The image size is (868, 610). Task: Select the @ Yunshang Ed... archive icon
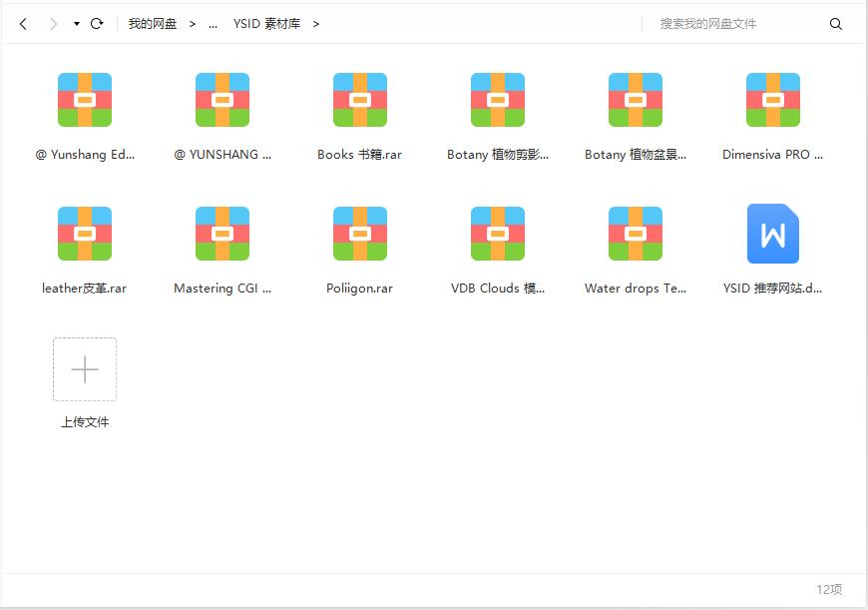(x=85, y=100)
